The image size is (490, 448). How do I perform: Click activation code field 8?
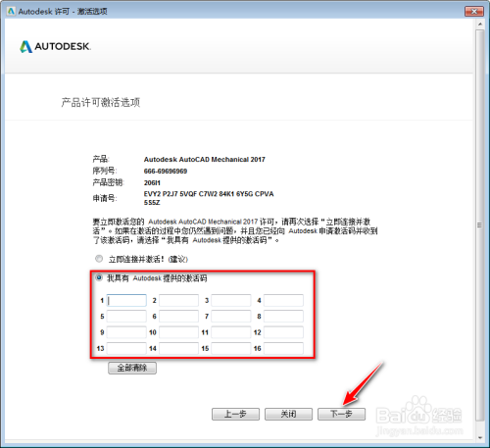tap(283, 317)
